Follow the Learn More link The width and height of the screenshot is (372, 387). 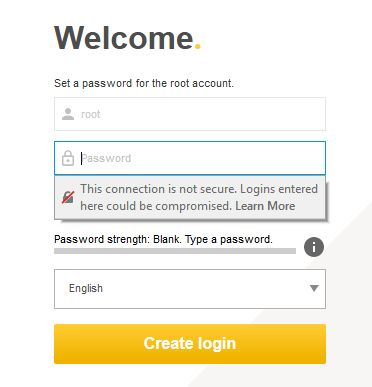coord(265,206)
